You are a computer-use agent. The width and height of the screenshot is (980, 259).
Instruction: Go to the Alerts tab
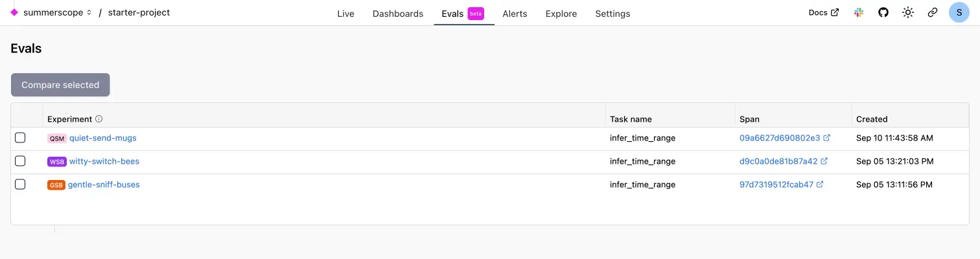point(515,14)
